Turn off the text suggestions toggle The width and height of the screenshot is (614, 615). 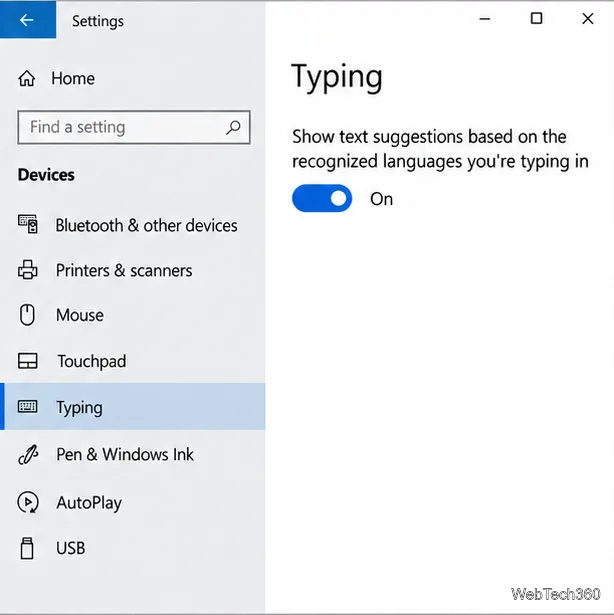point(322,198)
